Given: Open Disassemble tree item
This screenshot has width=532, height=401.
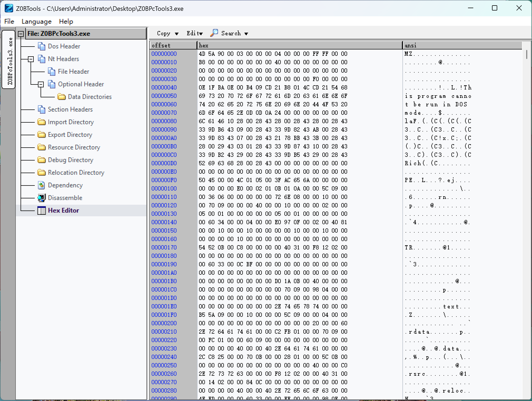Looking at the screenshot, I should 65,198.
